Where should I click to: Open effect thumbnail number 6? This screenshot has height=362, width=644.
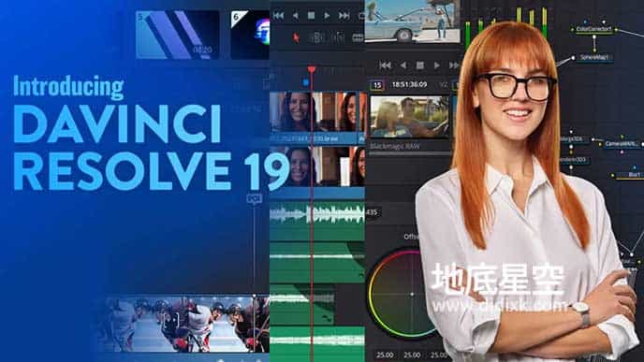tap(250, 35)
